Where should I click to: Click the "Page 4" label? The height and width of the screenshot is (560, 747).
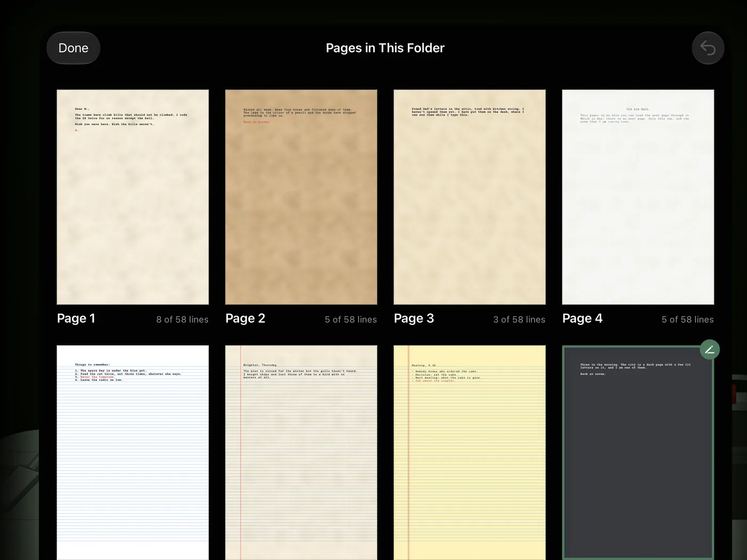click(x=583, y=318)
